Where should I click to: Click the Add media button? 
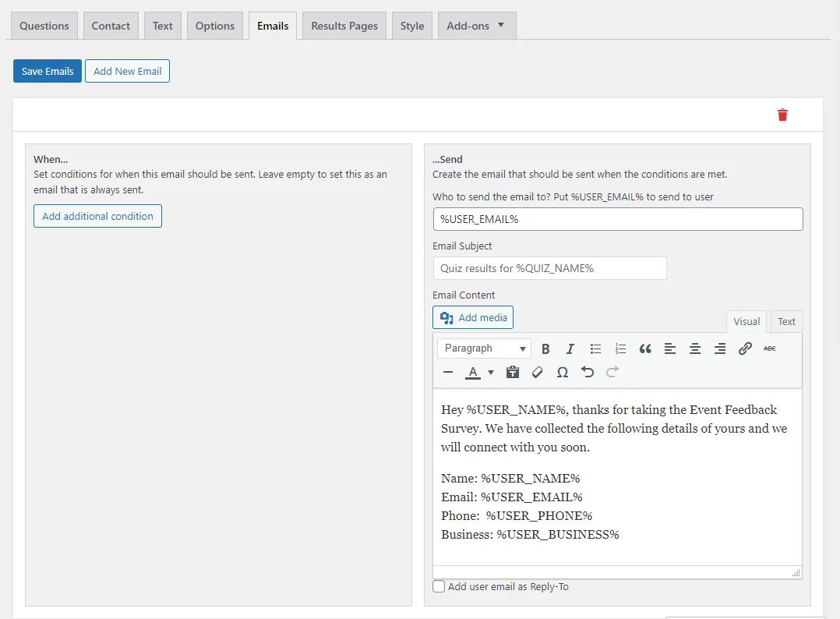click(x=473, y=317)
